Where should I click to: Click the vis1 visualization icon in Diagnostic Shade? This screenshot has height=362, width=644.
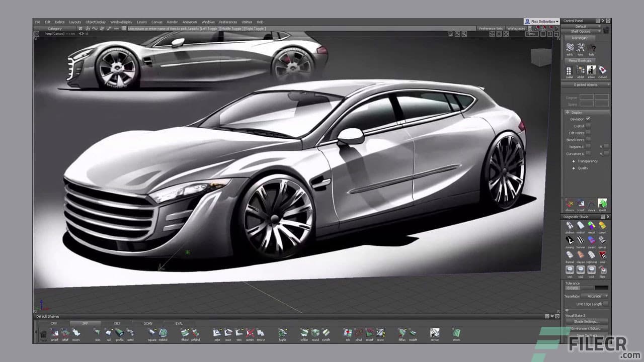click(570, 269)
